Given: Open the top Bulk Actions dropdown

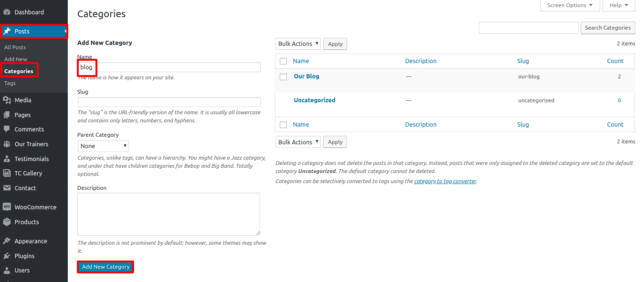Looking at the screenshot, I should tap(298, 44).
